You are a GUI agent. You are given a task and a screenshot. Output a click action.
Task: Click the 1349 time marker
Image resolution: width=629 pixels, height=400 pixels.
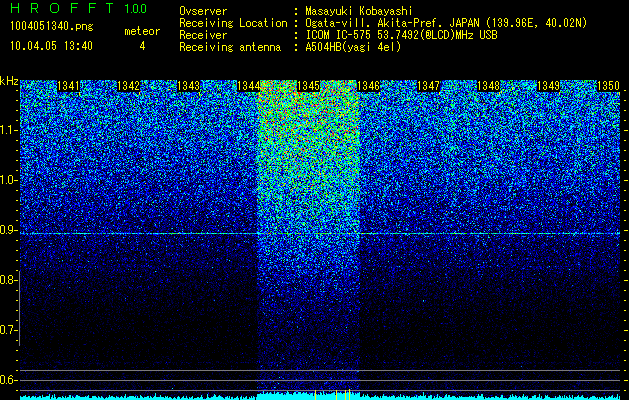548,86
